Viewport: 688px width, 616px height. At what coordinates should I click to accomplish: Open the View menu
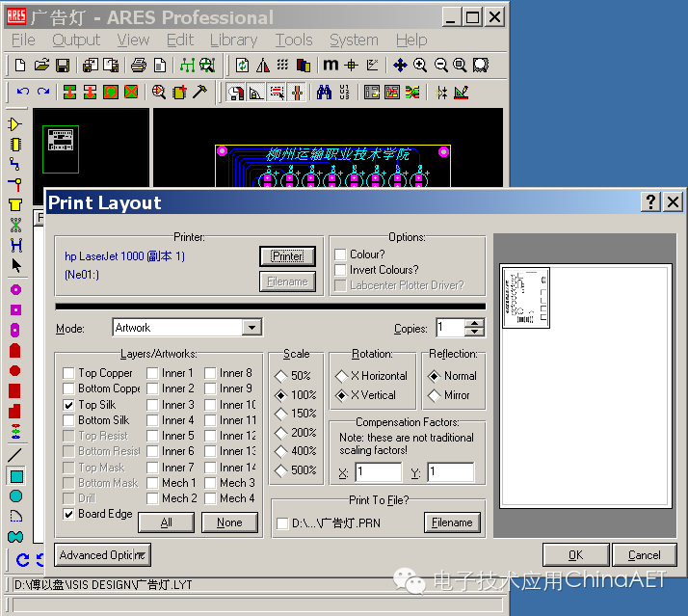point(133,40)
